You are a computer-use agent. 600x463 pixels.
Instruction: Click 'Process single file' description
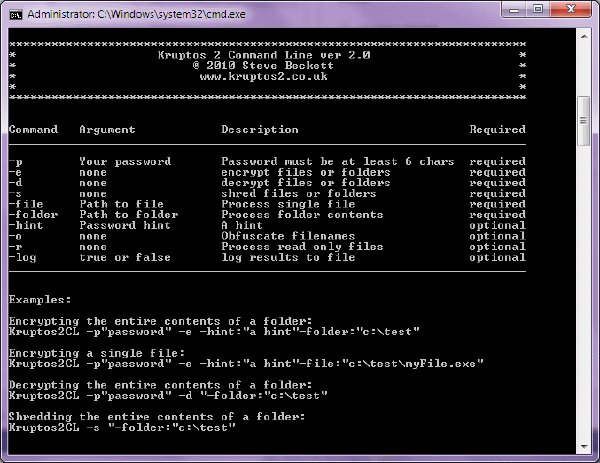click(x=288, y=204)
